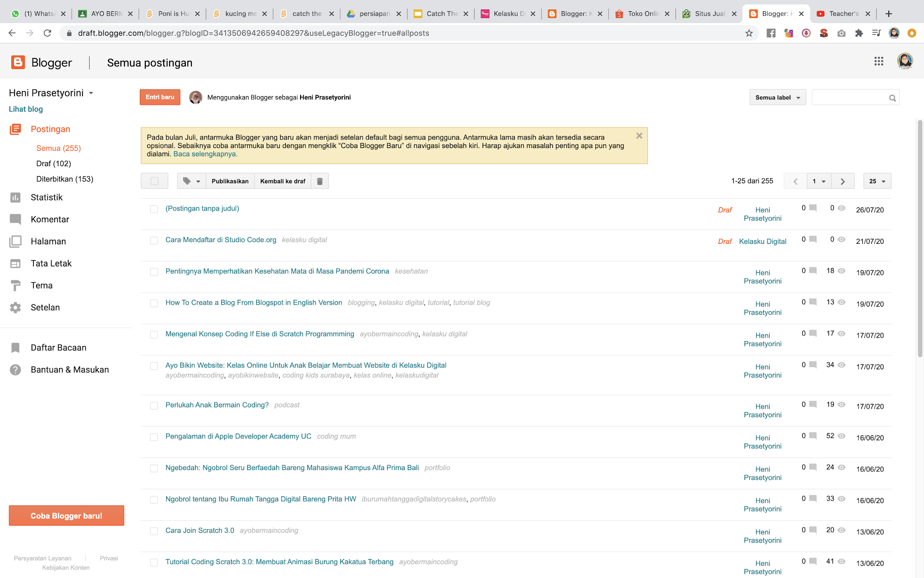Click the Tata Letak layout icon

[15, 264]
